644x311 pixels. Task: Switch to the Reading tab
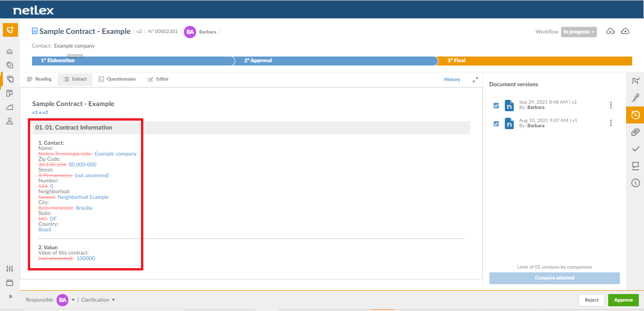(39, 79)
